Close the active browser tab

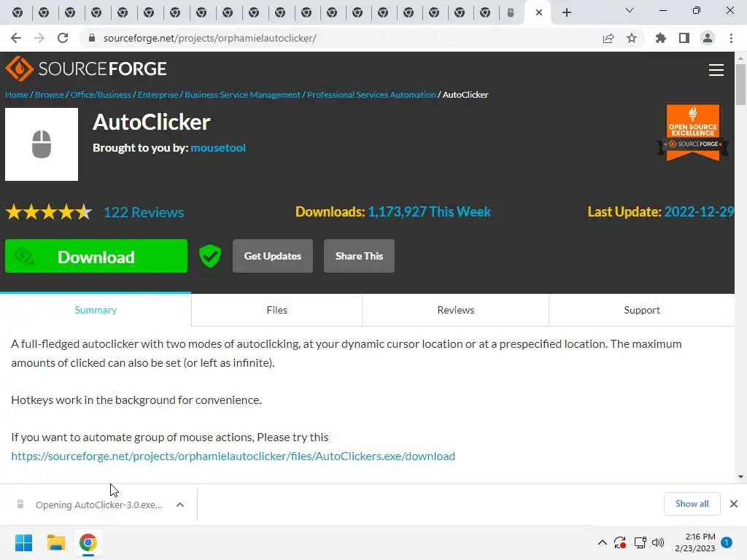point(539,12)
